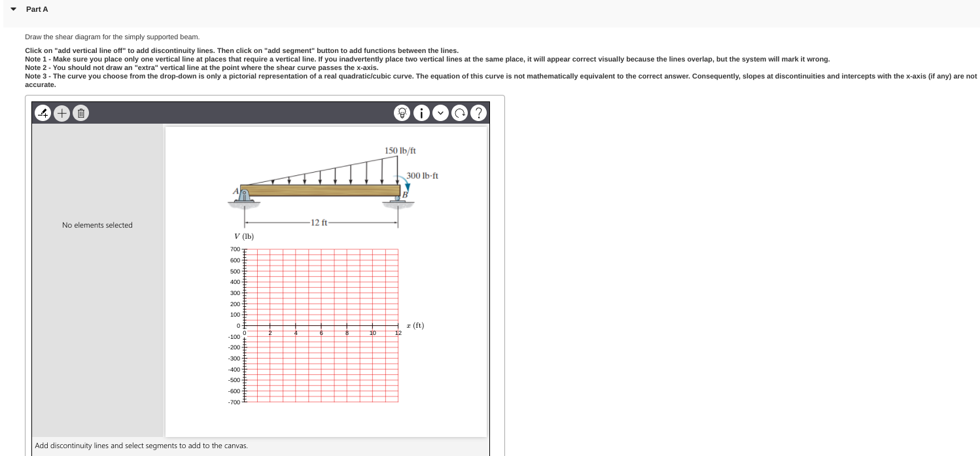
Task: Open the chevron dropdown in the toolbar
Action: coord(440,113)
